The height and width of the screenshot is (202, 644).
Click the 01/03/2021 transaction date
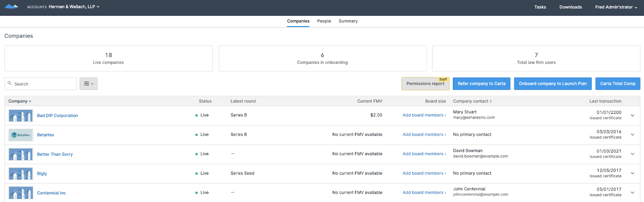609,151
